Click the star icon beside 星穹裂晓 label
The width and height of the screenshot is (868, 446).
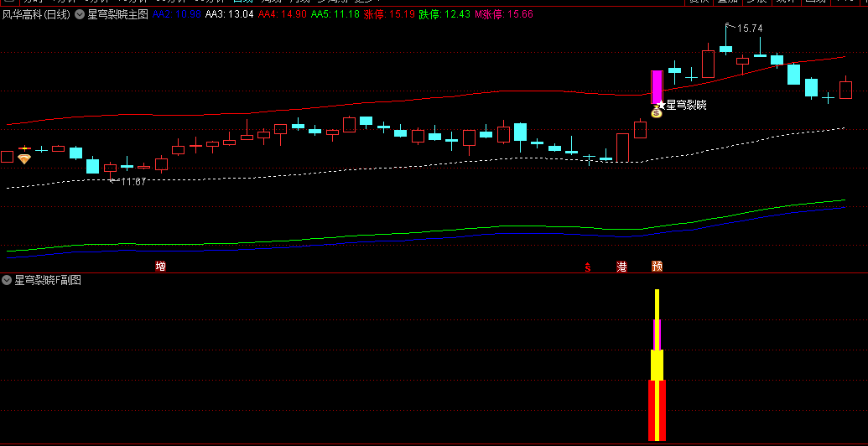click(x=662, y=105)
